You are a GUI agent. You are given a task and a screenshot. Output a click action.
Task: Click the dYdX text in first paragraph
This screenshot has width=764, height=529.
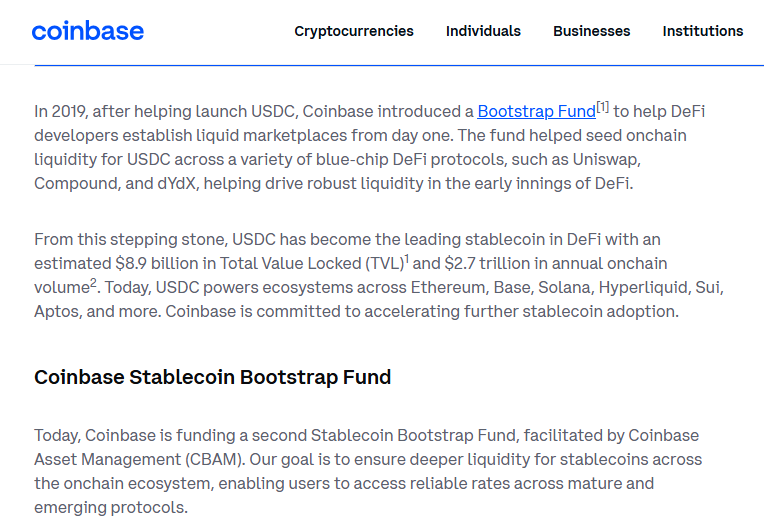pyautogui.click(x=176, y=184)
